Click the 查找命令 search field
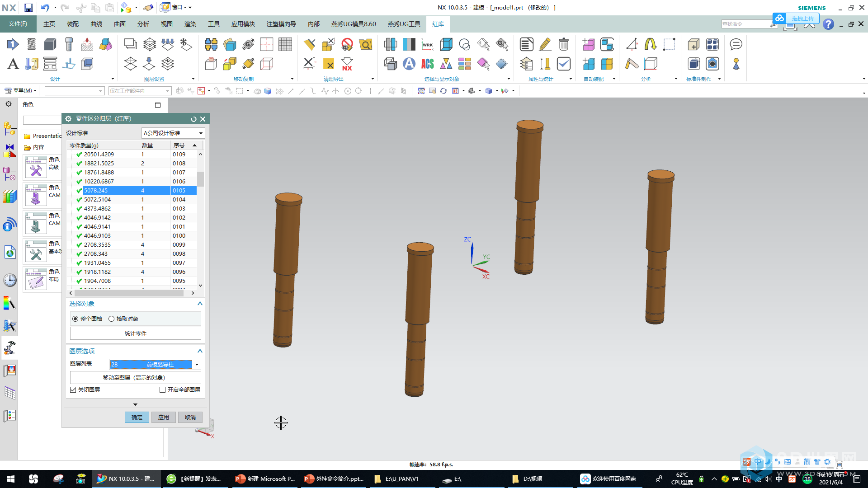Screen dimensions: 868x488 tap(745, 24)
